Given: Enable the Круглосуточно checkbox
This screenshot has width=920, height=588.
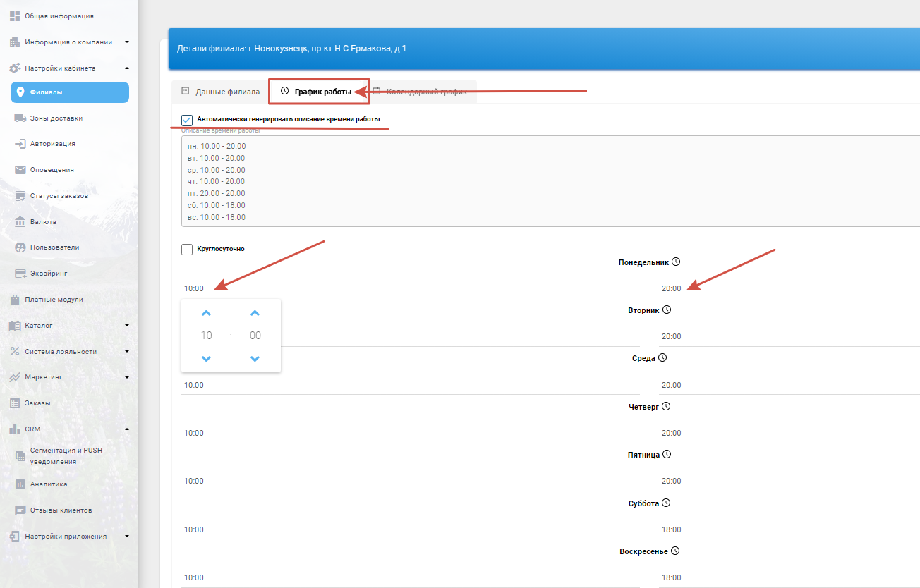Looking at the screenshot, I should click(x=187, y=249).
